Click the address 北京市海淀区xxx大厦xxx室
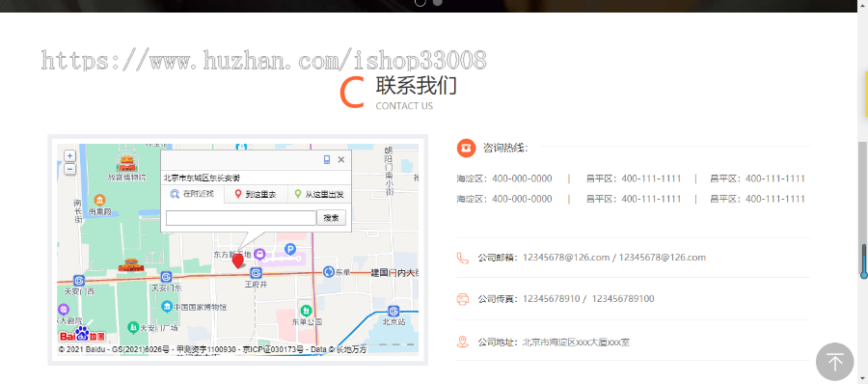Viewport: 868px width, 384px height. point(577,342)
